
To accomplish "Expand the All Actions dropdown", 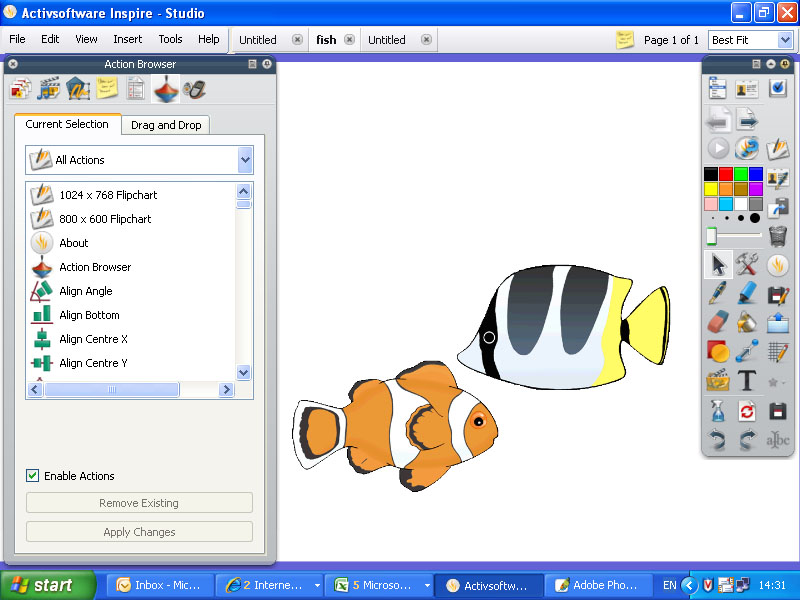I will point(245,160).
